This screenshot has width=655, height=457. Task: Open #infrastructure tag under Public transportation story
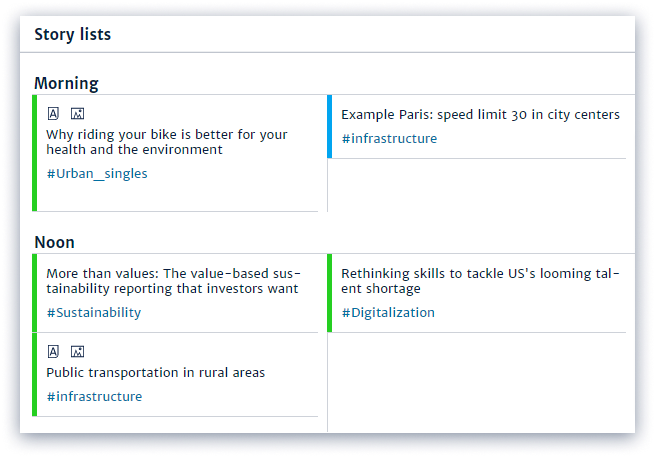[x=94, y=397]
